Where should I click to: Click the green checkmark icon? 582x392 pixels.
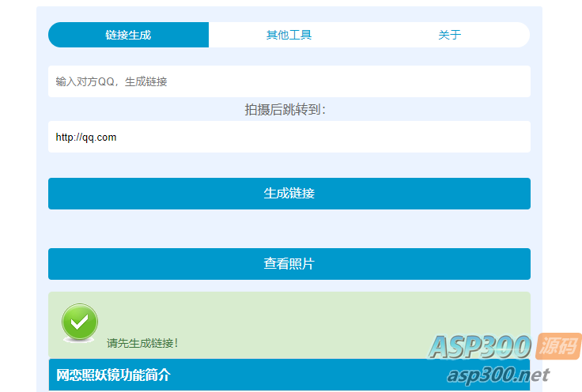coord(80,322)
